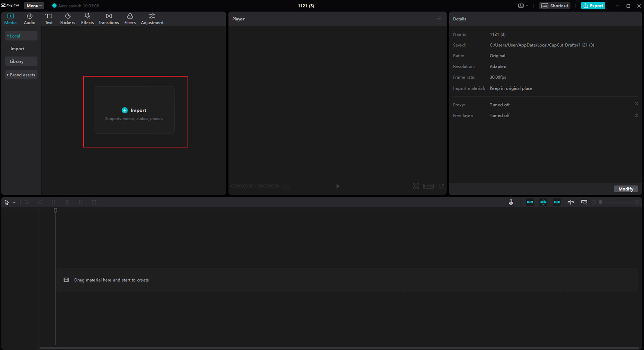The width and height of the screenshot is (644, 350).
Task: Choose the Select pointer tool in timeline toolbar
Action: 7,202
